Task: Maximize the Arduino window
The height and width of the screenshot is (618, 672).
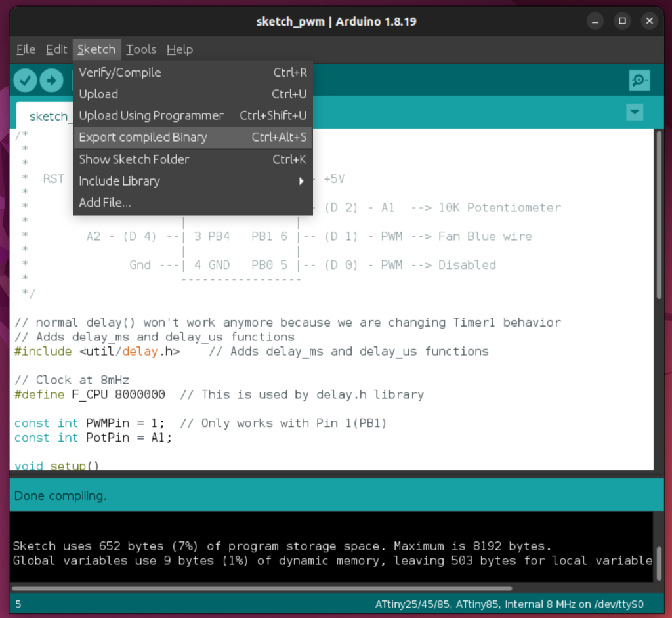Action: pyautogui.click(x=622, y=20)
